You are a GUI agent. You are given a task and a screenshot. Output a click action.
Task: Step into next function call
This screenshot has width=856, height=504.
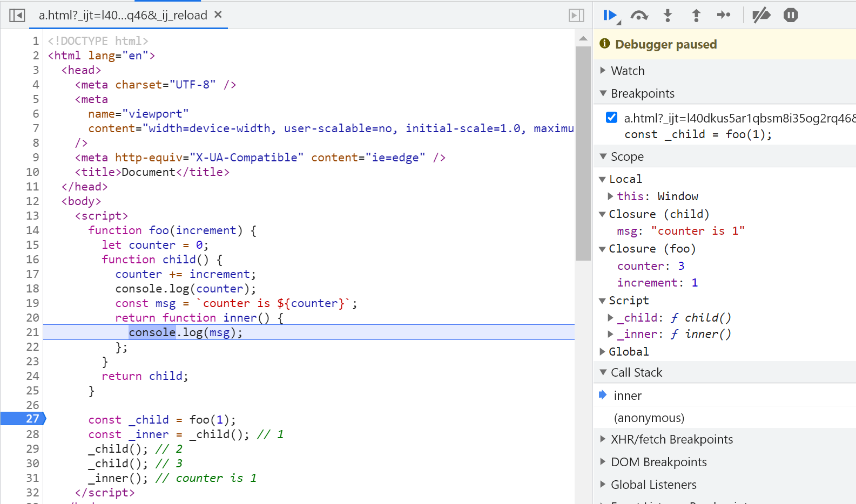[668, 15]
